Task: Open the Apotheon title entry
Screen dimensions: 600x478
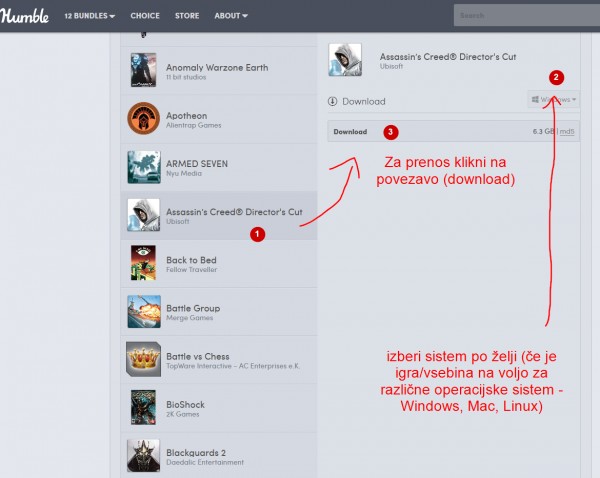Action: (x=186, y=116)
